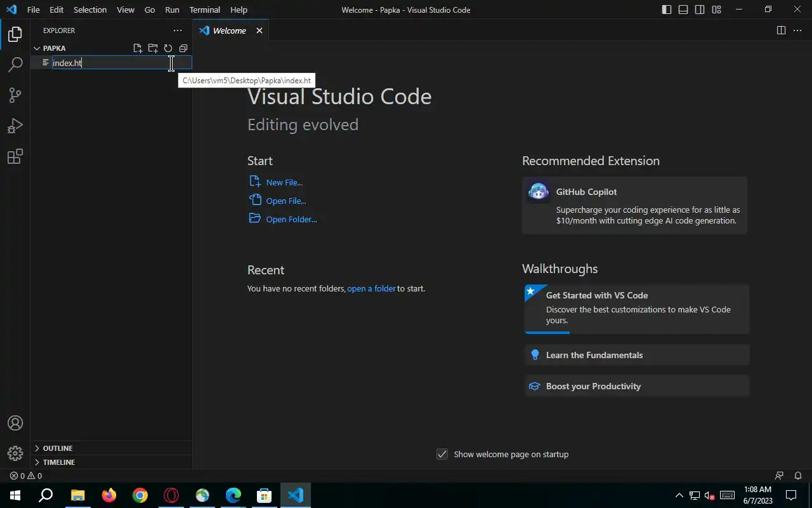Open the Go menu

(150, 10)
